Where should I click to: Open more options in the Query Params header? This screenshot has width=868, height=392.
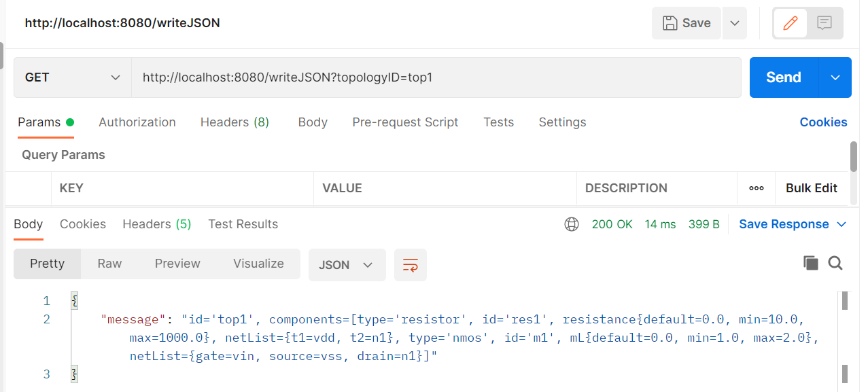click(756, 188)
